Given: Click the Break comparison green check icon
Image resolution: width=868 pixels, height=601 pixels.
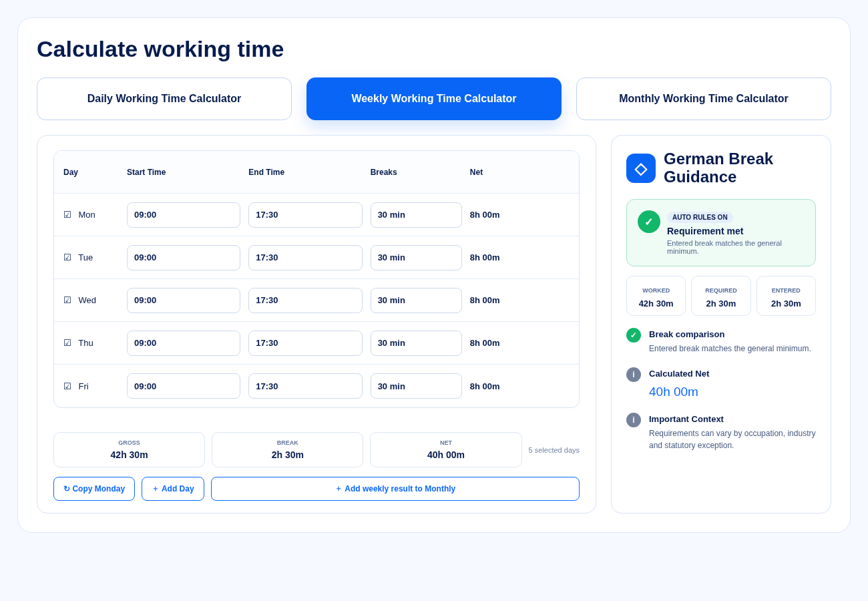Looking at the screenshot, I should 634,335.
